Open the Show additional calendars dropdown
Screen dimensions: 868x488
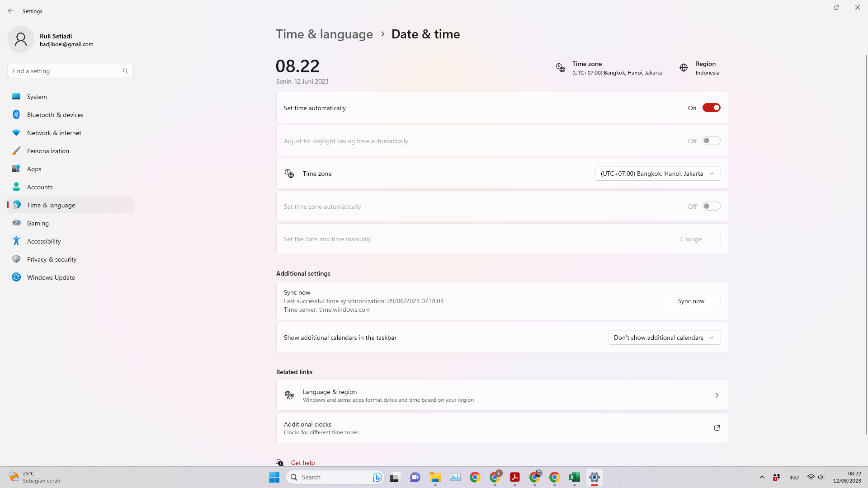click(664, 338)
